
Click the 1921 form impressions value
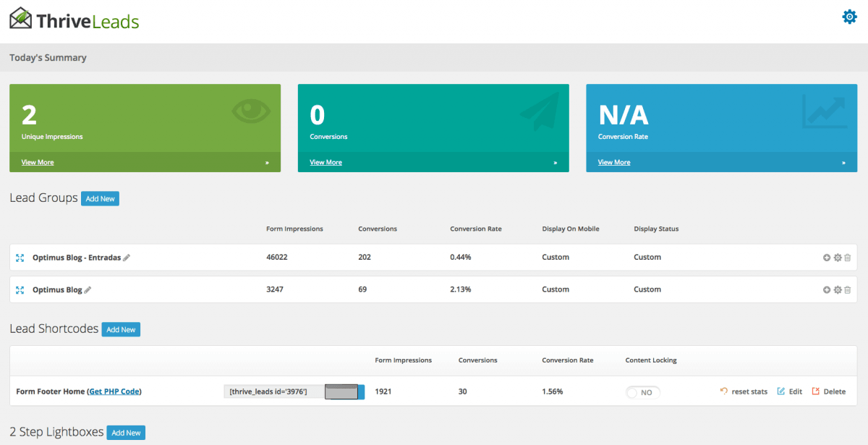(383, 391)
